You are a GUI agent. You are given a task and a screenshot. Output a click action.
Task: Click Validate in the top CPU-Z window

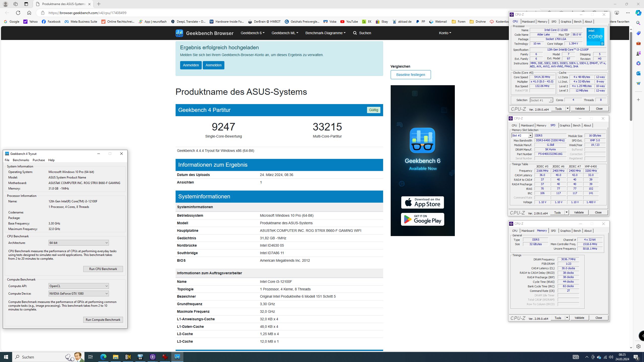click(x=580, y=109)
